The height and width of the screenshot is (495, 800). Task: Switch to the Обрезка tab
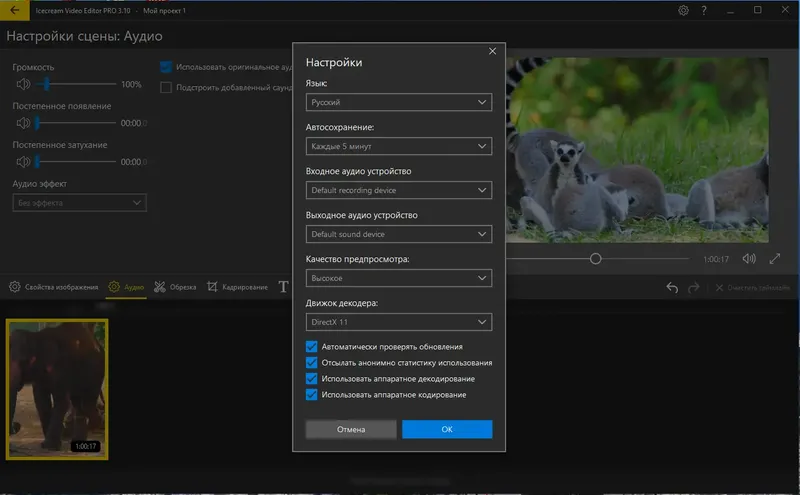click(175, 287)
